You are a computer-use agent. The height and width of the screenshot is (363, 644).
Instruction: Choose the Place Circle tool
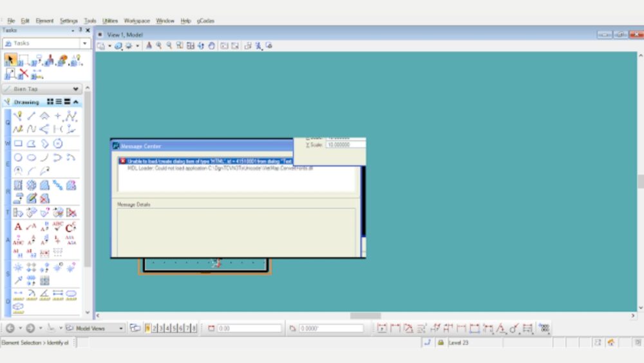coord(18,157)
